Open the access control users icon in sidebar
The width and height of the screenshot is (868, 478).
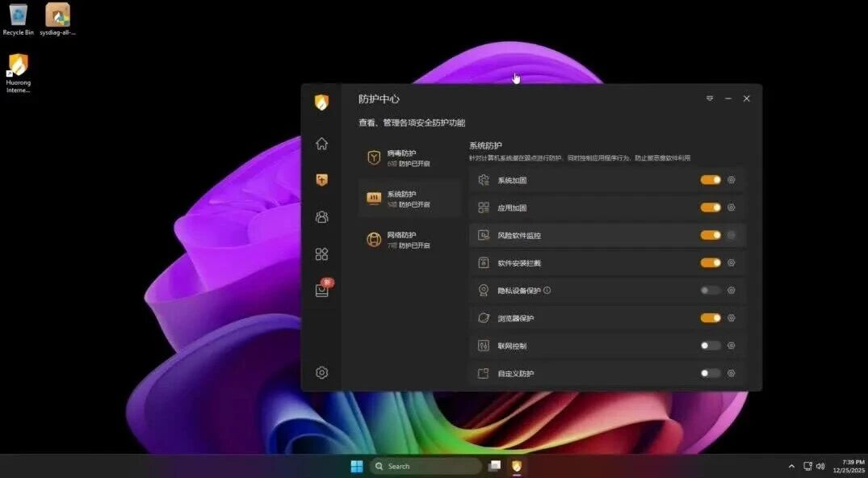(321, 217)
